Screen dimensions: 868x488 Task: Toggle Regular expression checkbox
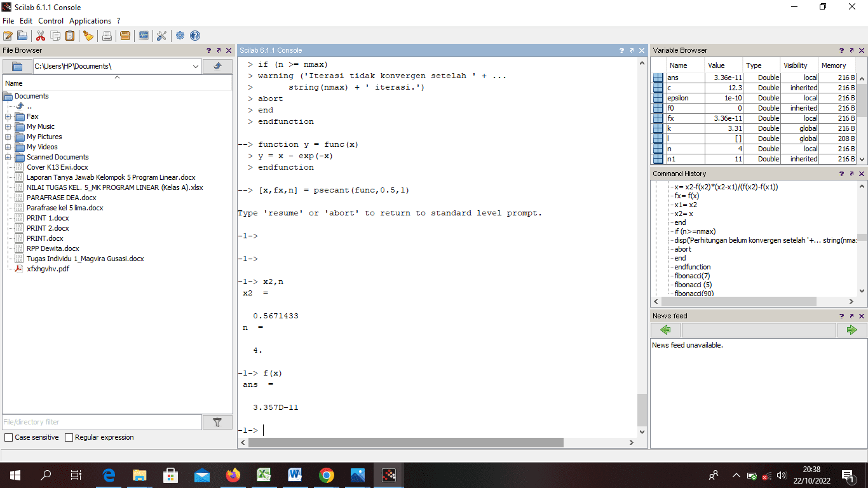[x=69, y=437]
